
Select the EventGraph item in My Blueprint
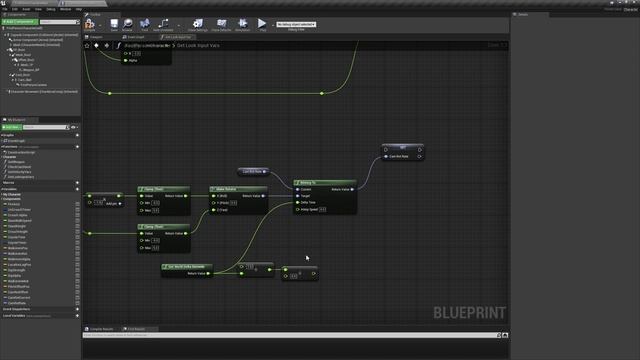(16, 141)
